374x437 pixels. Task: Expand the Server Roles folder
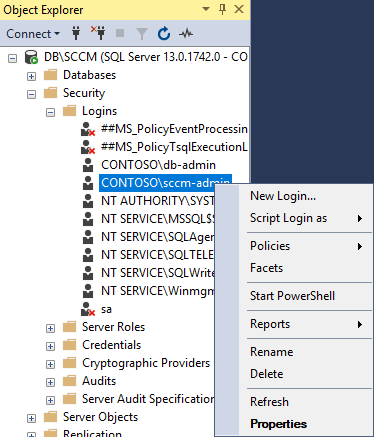50,328
